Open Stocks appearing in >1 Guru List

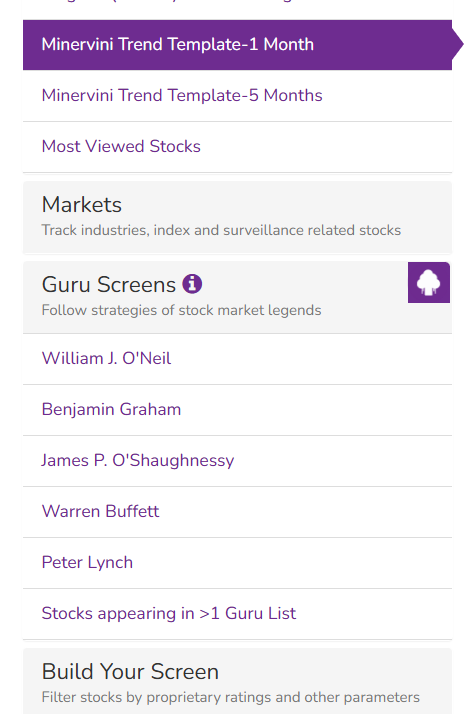pyautogui.click(x=237, y=614)
